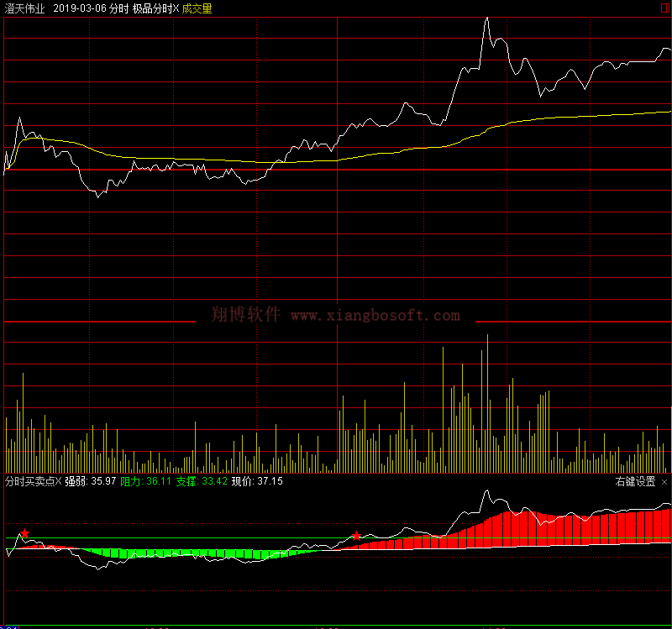
Task: Close the 分时买卖点 indicator with X
Action: [x=59, y=482]
